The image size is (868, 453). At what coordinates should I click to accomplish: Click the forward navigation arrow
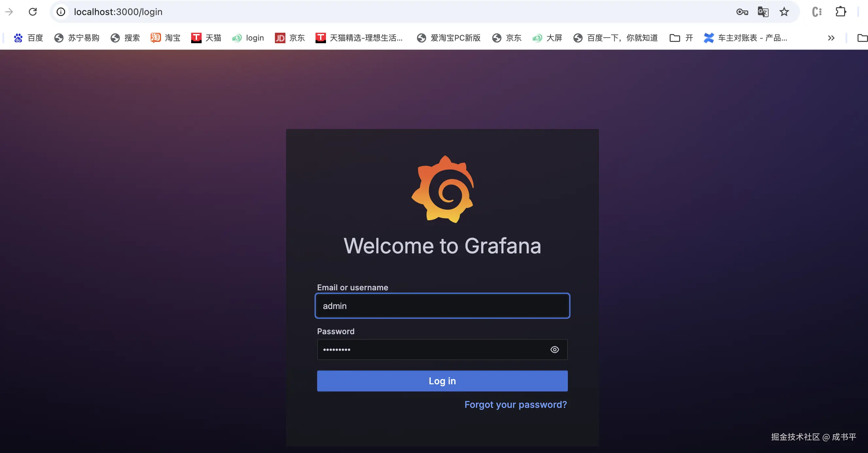(9, 12)
